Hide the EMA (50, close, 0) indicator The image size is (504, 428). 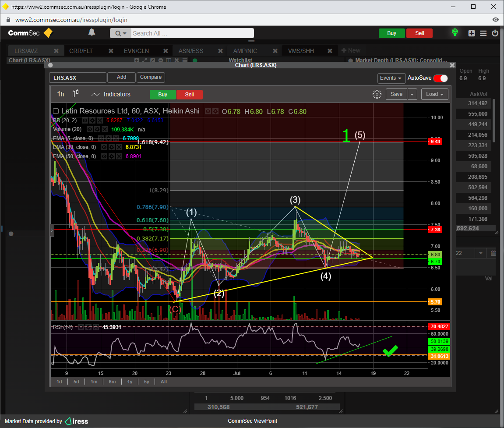(105, 156)
